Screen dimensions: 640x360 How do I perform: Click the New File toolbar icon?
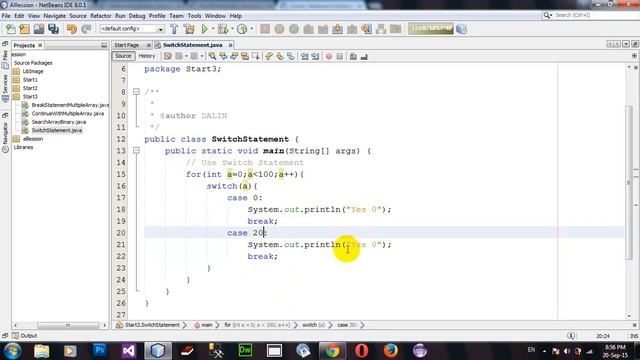[x=10, y=29]
